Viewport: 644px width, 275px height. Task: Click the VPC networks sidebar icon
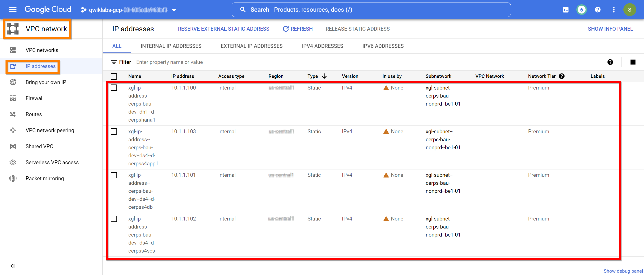13,50
